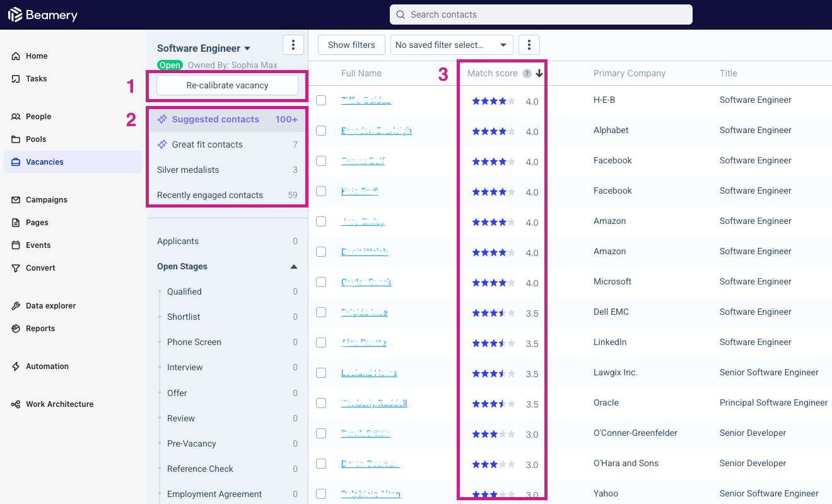
Task: Open the saved filter selection dropdown
Action: tap(451, 45)
